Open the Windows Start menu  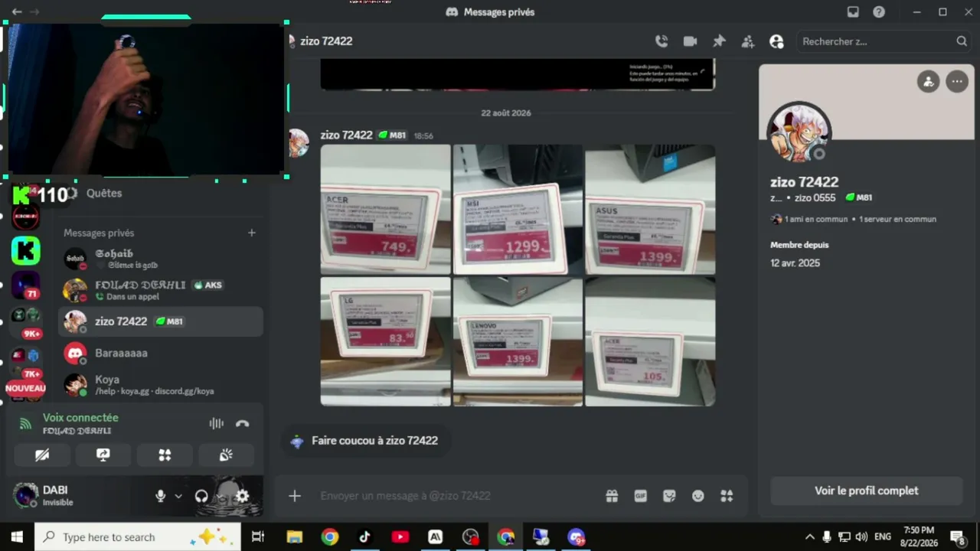(x=17, y=537)
